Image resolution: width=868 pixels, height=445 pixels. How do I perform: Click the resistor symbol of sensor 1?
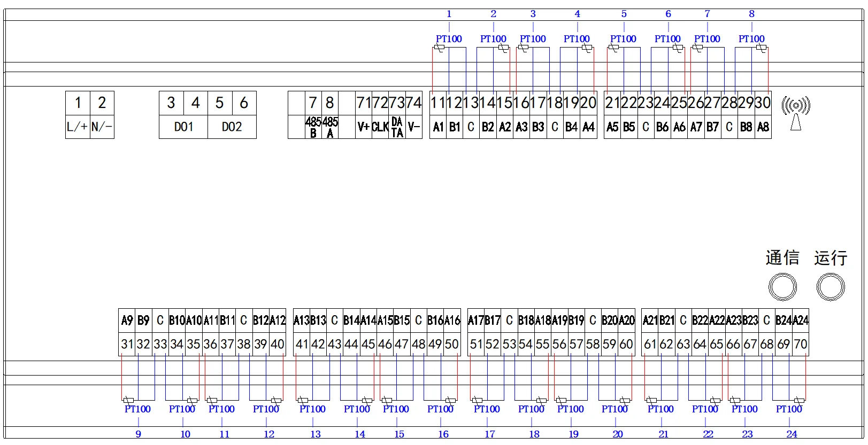pos(439,48)
